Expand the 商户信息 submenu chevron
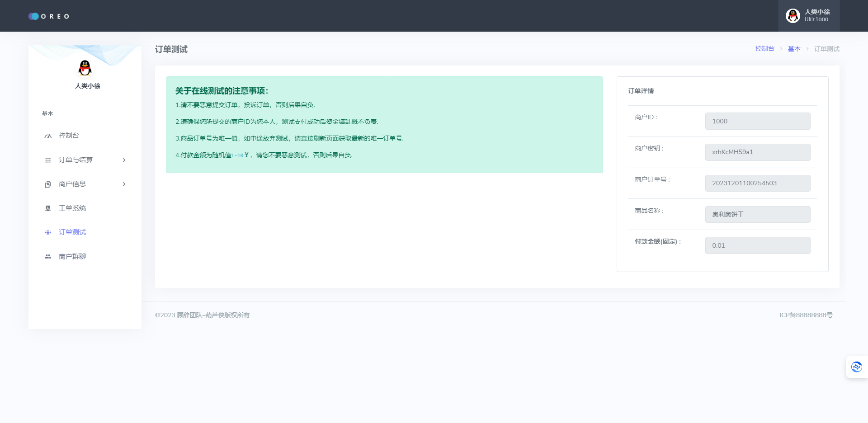The height and width of the screenshot is (423, 868). click(124, 184)
